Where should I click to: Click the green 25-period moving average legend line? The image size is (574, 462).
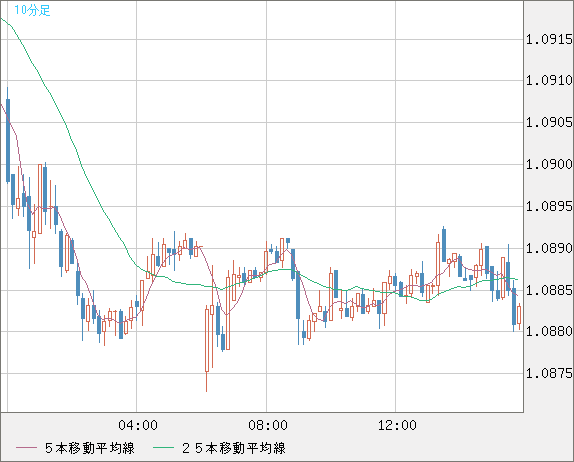[163, 448]
